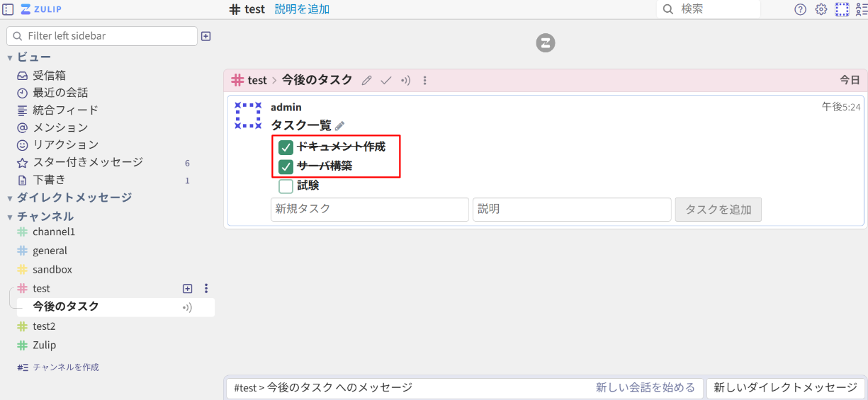Toggle the left sidebar icon beside Zulip logo

point(9,9)
